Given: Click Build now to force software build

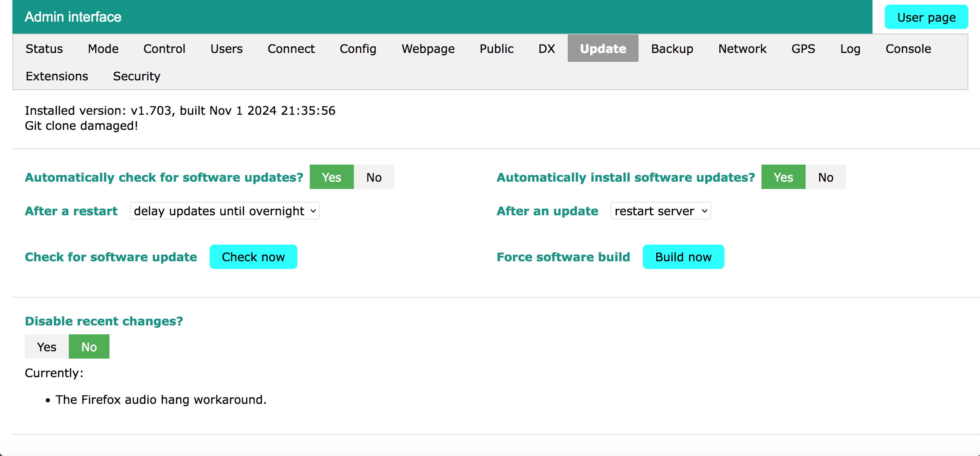Looking at the screenshot, I should click(x=683, y=256).
